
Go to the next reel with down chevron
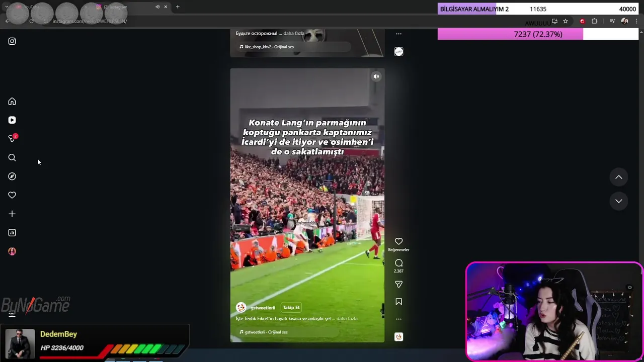[619, 201]
